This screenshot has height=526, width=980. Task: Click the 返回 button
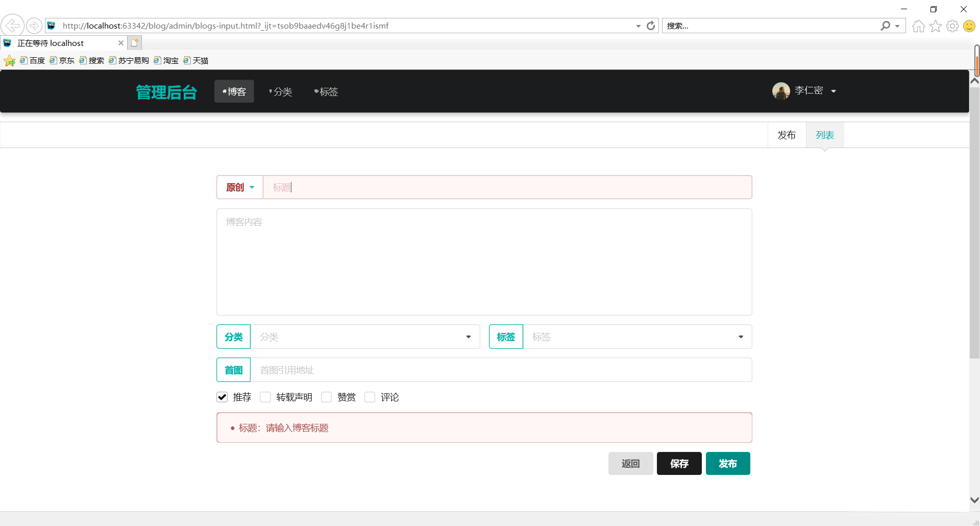point(630,464)
